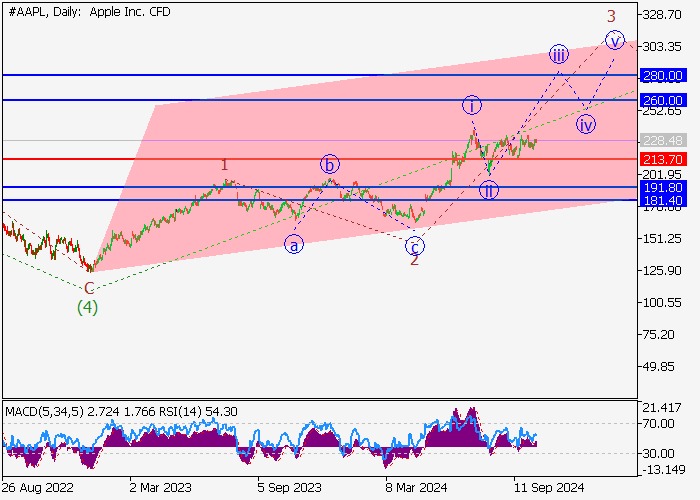This screenshot has height=500, width=700.
Task: Click the 328.70 price axis value
Action: pyautogui.click(x=662, y=15)
